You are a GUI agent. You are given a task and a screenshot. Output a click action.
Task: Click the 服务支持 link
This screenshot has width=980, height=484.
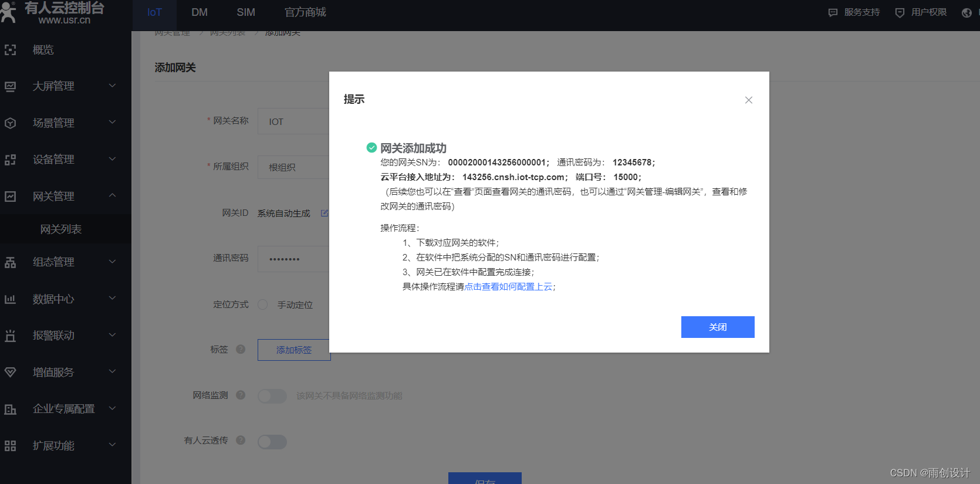(x=862, y=12)
